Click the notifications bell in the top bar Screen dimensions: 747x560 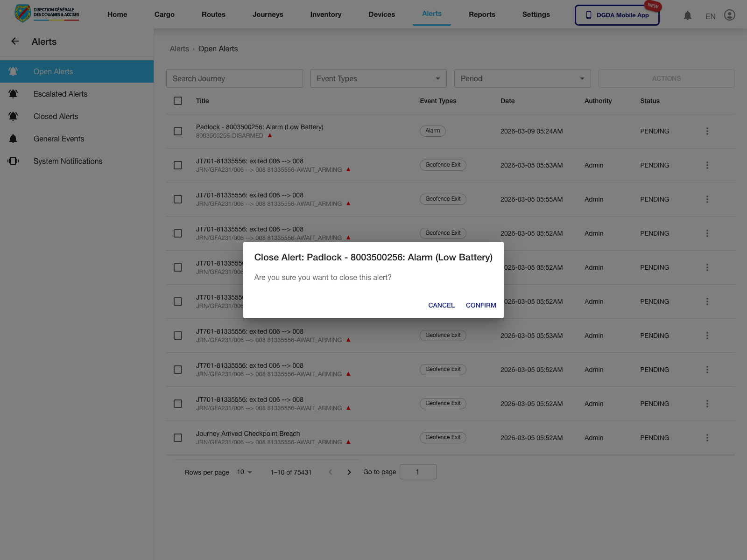pyautogui.click(x=687, y=15)
